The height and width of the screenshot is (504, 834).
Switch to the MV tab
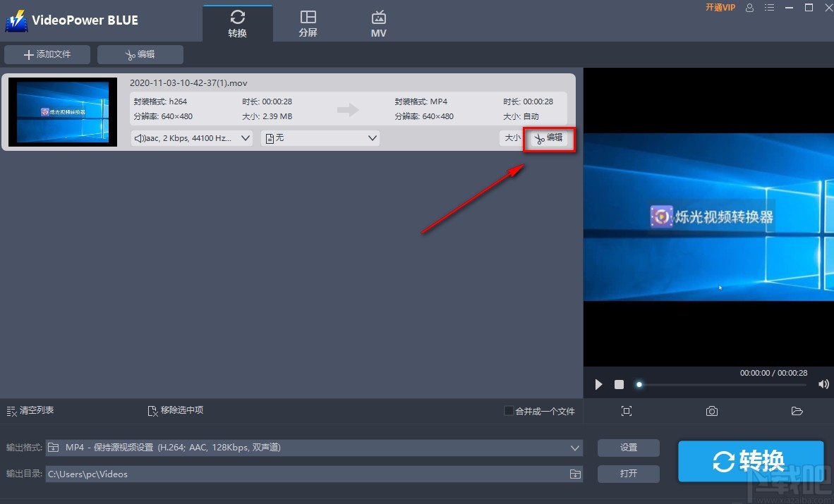[x=378, y=22]
